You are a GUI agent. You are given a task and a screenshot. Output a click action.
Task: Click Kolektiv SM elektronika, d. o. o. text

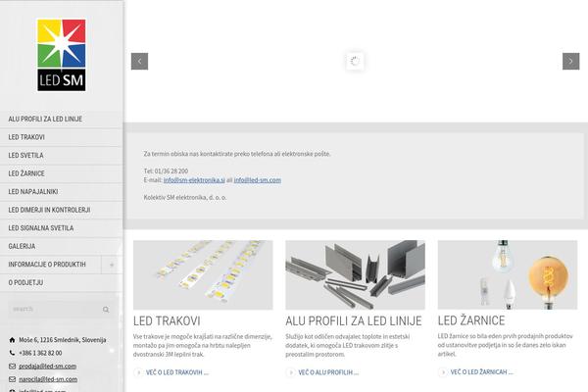[x=185, y=197]
